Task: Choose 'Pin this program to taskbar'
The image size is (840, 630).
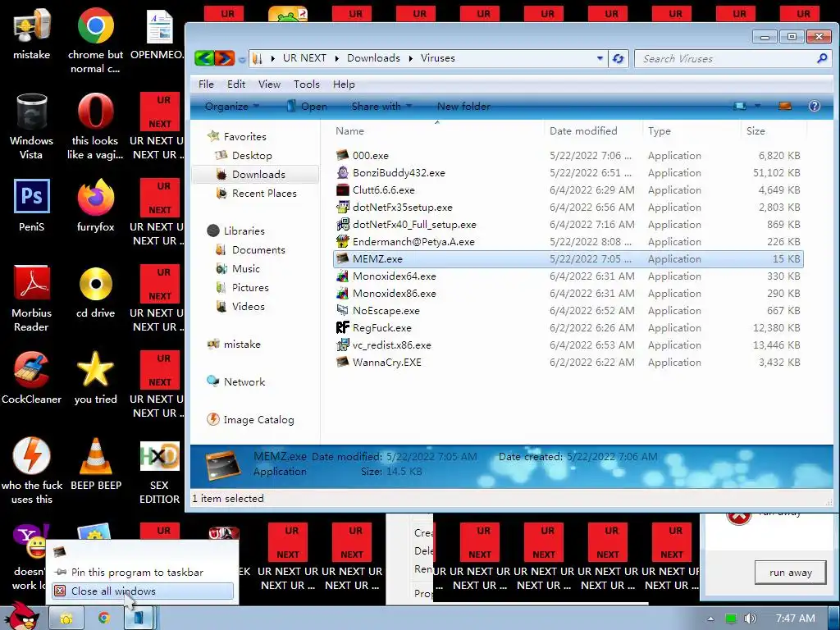Action: [x=142, y=572]
